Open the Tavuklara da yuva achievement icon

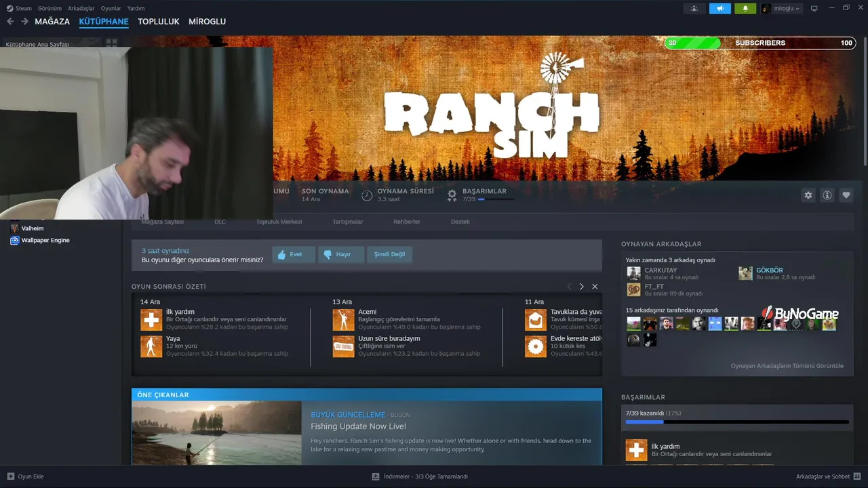[x=536, y=320]
